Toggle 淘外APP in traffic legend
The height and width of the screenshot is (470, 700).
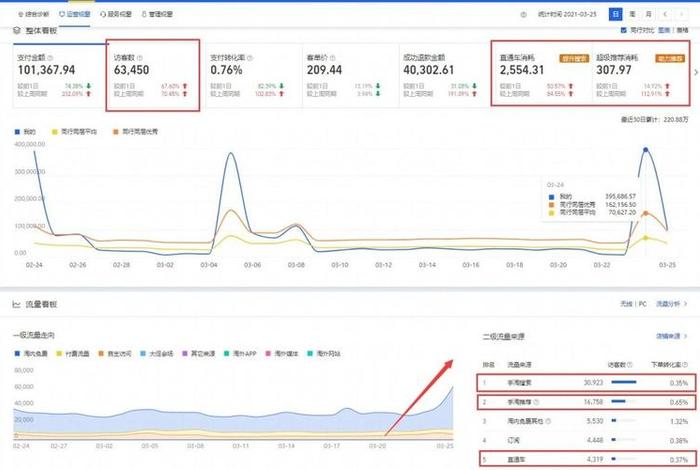click(240, 354)
